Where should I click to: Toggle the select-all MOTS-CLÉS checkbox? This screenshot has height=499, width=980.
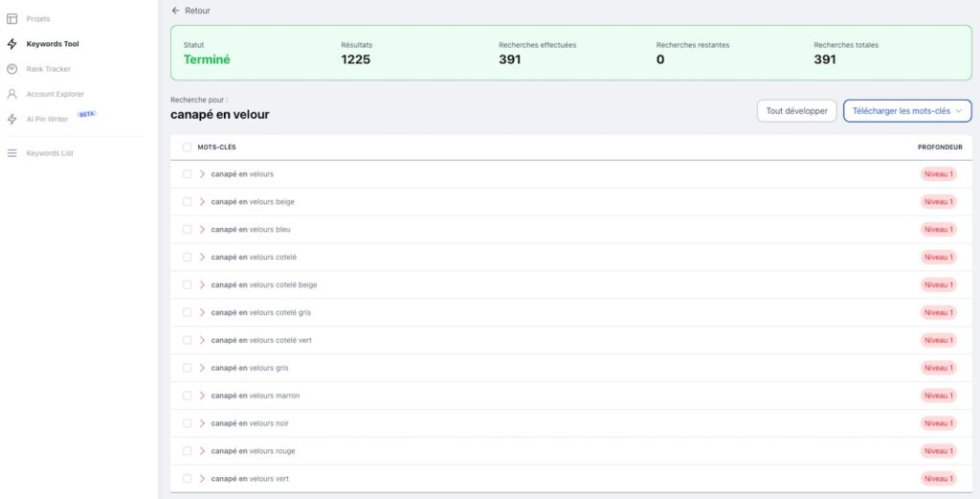coord(187,147)
